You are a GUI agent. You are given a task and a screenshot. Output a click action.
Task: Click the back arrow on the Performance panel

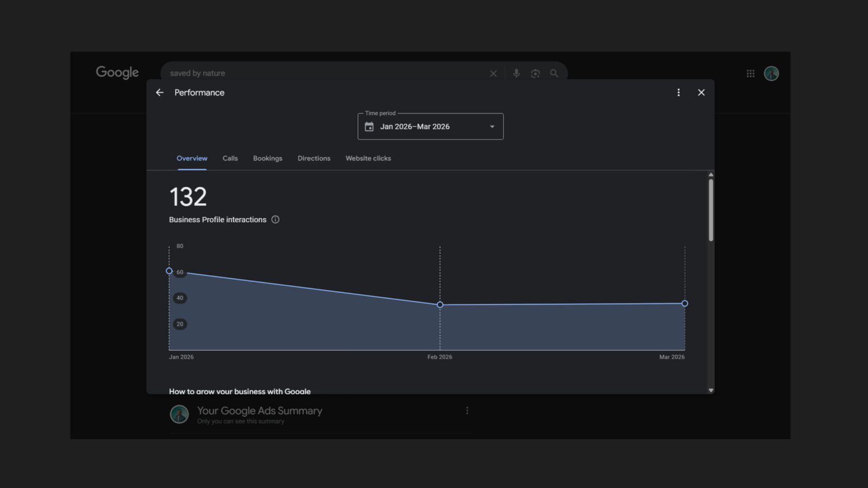tap(159, 92)
